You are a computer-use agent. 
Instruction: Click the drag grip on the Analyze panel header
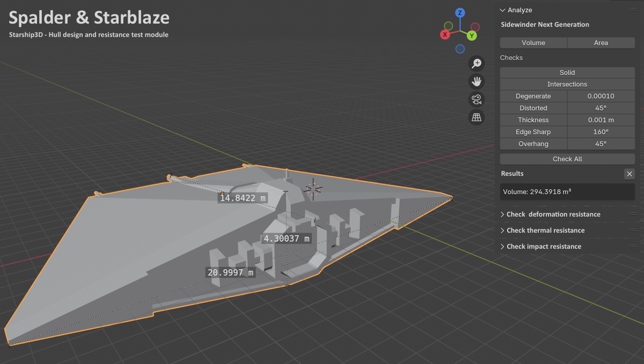coord(633,10)
